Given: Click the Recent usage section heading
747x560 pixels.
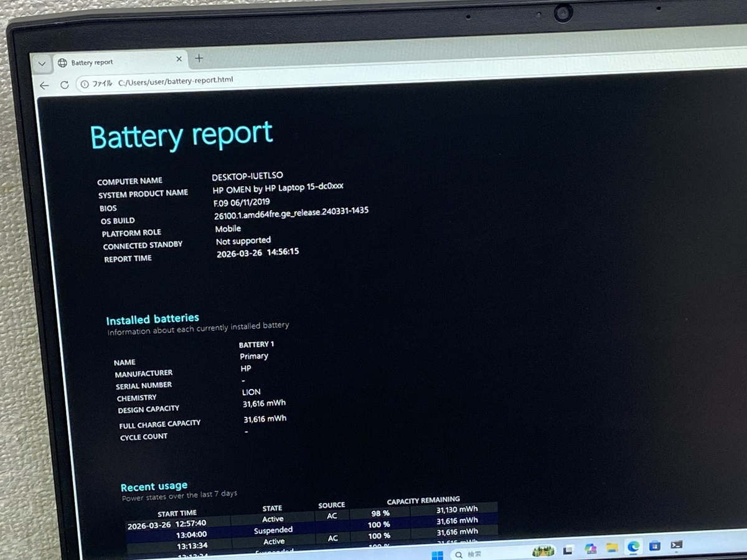Looking at the screenshot, I should (x=154, y=487).
